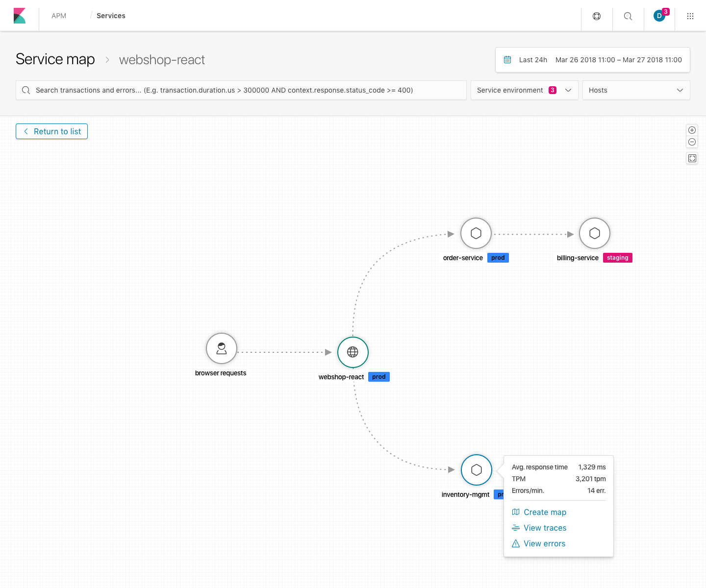Image resolution: width=706 pixels, height=588 pixels.
Task: Click the 1,329 ms response time value
Action: (592, 467)
